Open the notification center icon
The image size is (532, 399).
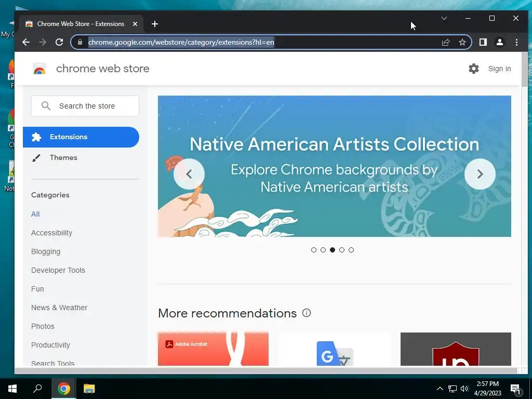[515, 389]
